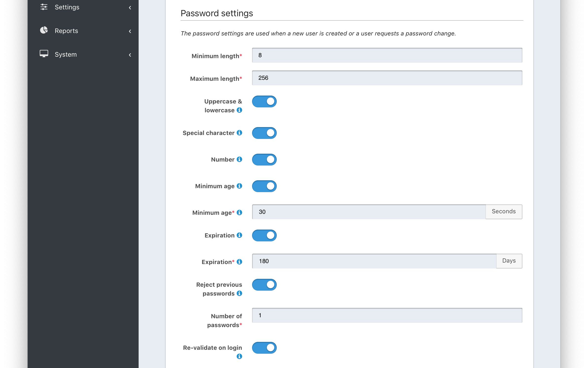This screenshot has width=588, height=368.
Task: Disable the Special character switch
Action: 264,133
